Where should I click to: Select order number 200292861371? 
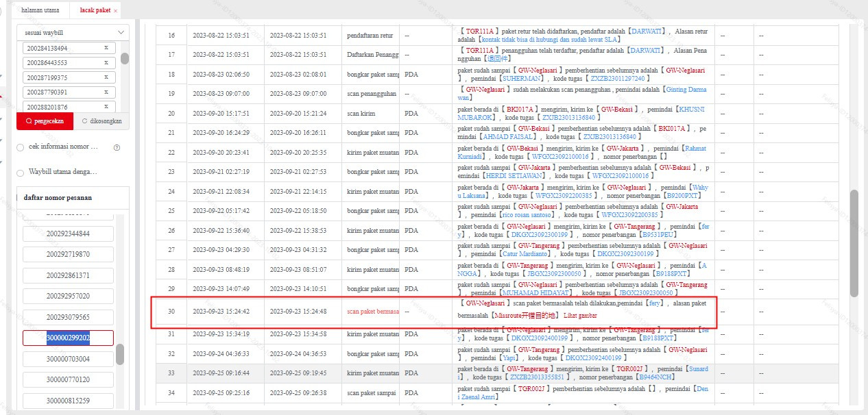click(68, 275)
